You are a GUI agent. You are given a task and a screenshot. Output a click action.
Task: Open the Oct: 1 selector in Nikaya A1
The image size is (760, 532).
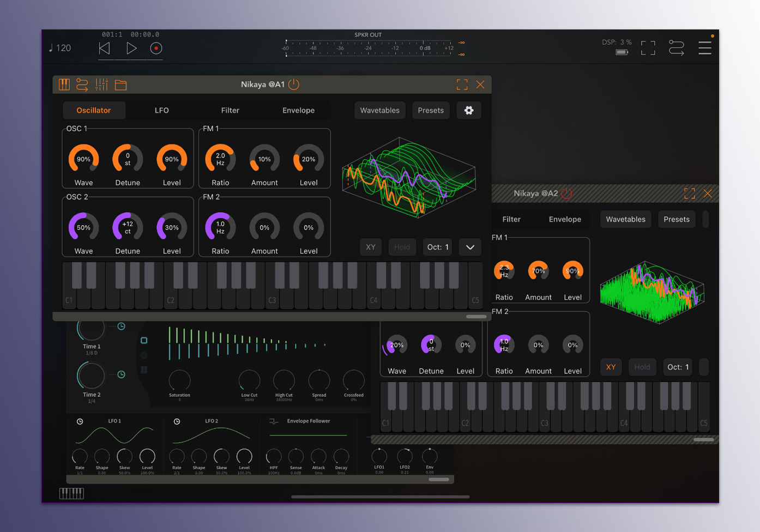point(438,247)
